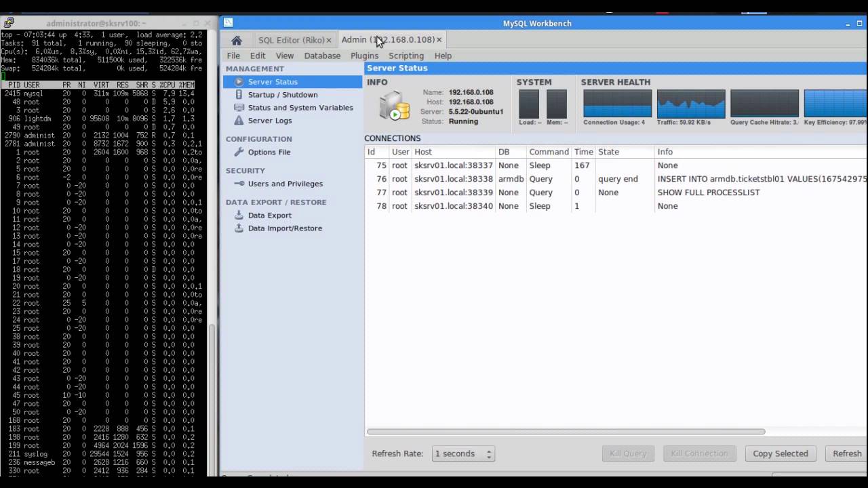This screenshot has height=488, width=868.
Task: Click MySQL Workbench title bar app icon
Action: [x=229, y=22]
